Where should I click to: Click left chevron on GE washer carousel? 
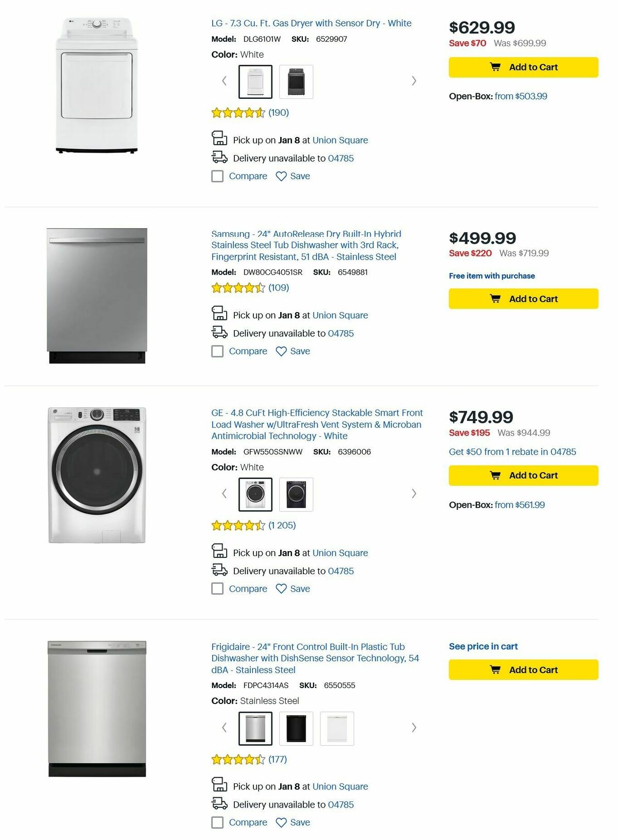pyautogui.click(x=225, y=493)
